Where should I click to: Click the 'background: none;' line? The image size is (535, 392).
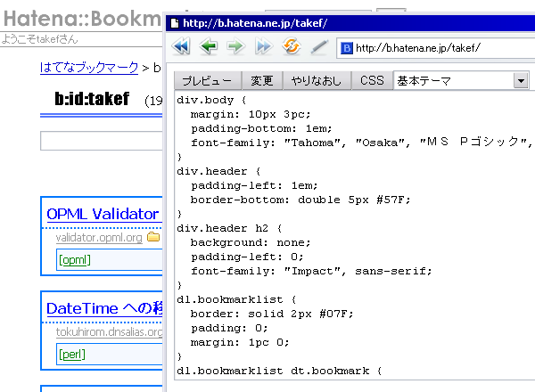pyautogui.click(x=251, y=242)
